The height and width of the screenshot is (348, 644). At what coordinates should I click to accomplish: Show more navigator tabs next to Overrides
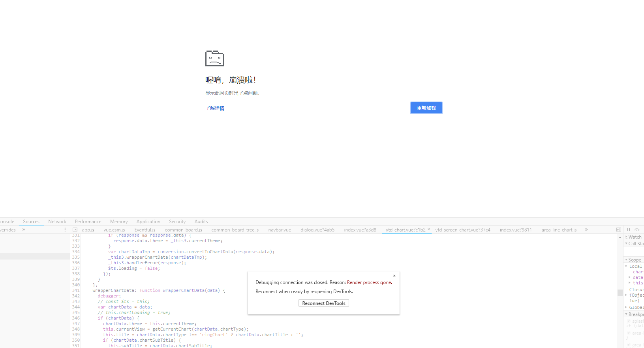tap(24, 229)
